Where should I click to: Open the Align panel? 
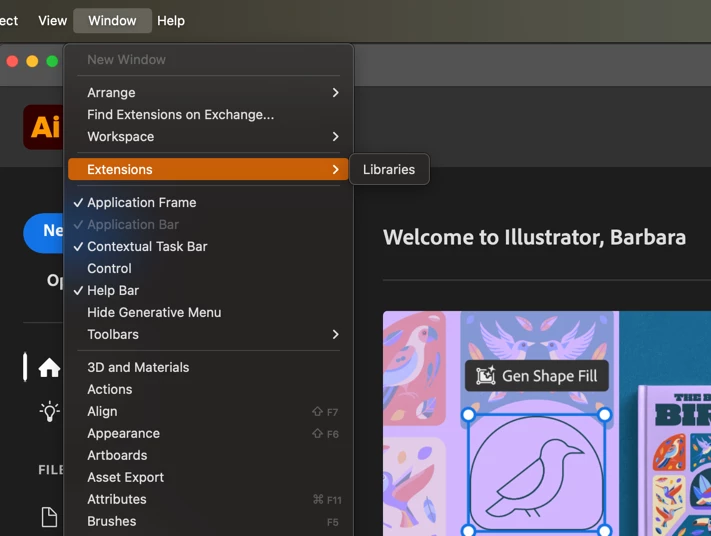coord(208,411)
